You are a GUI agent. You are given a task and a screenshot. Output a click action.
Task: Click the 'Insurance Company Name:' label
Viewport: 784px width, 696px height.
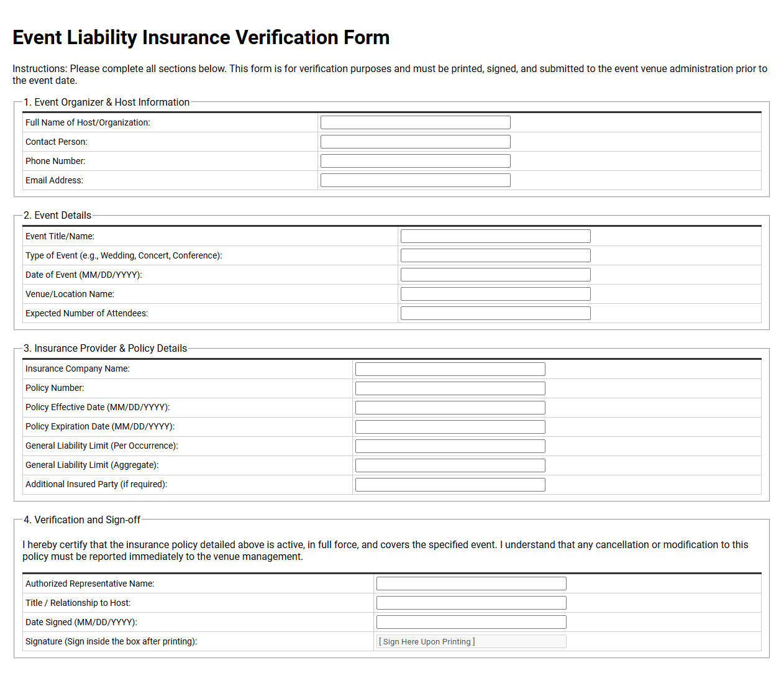[x=78, y=369]
